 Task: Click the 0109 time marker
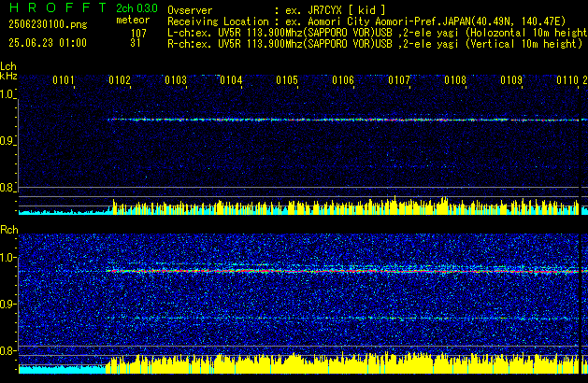point(511,80)
